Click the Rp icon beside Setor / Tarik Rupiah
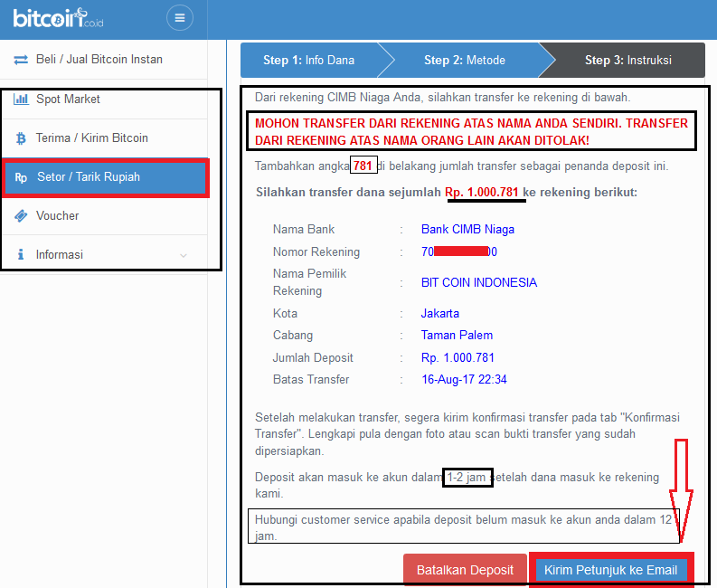 [21, 177]
